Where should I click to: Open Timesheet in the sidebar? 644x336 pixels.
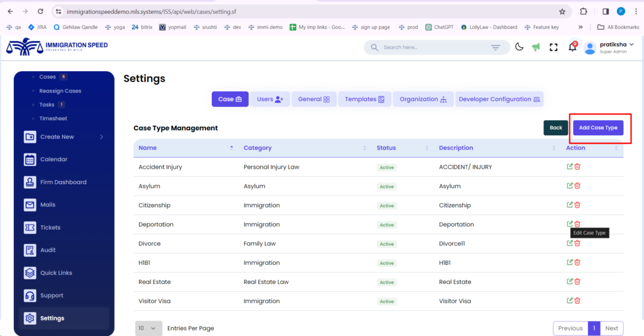click(53, 118)
